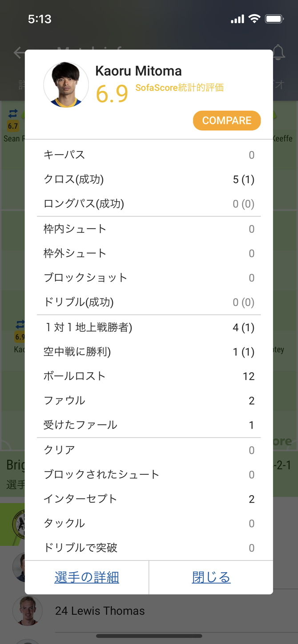Tap the substitution arrows above the 6.7 rating
Viewport: 298px width, 644px height.
13,114
